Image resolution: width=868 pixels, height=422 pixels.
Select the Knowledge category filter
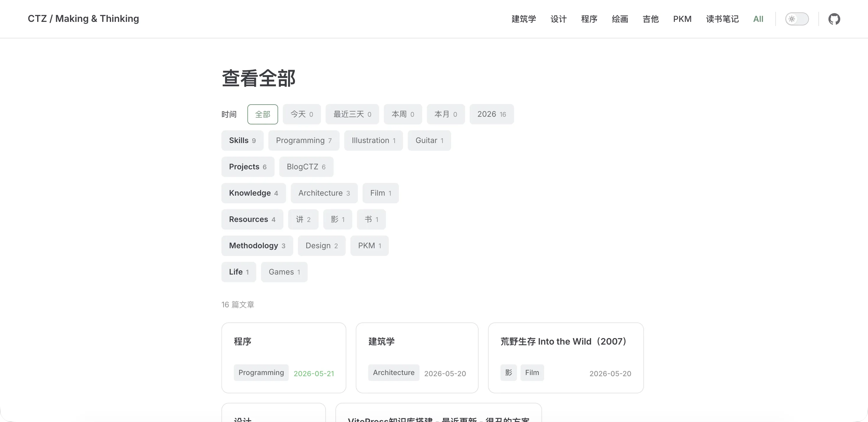click(x=253, y=193)
